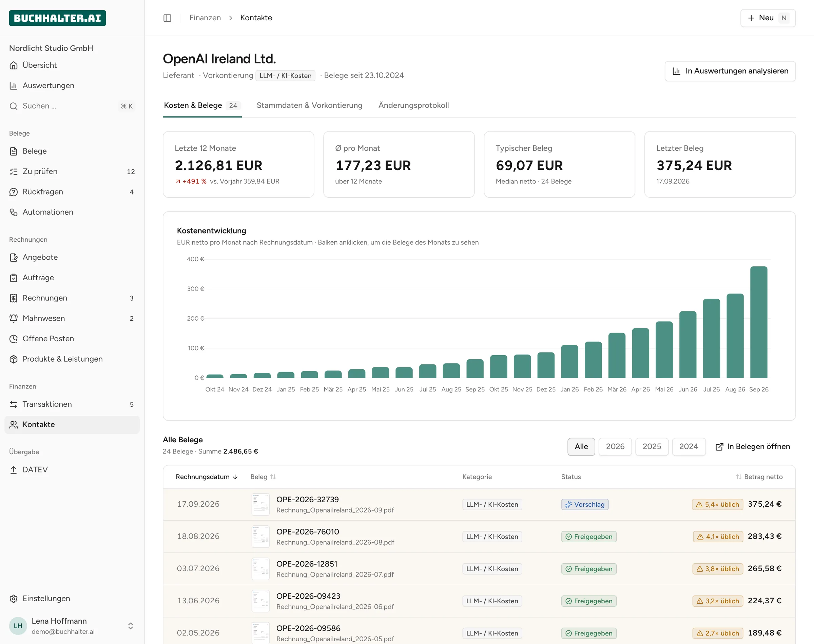Navigate to Finanzen breadcrumb
This screenshot has height=644, width=814.
tap(205, 18)
